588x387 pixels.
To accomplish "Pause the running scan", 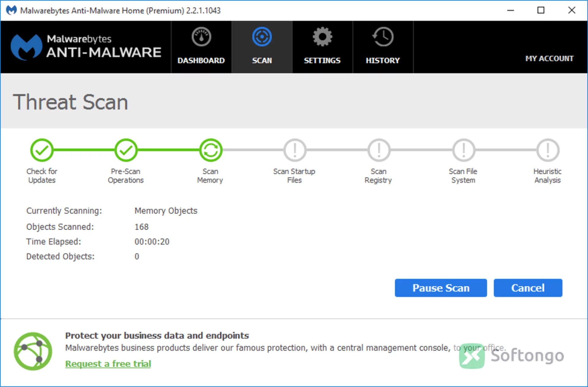I will (x=441, y=288).
